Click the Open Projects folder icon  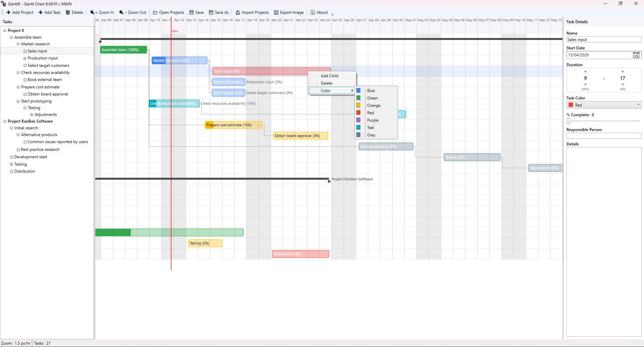(155, 12)
